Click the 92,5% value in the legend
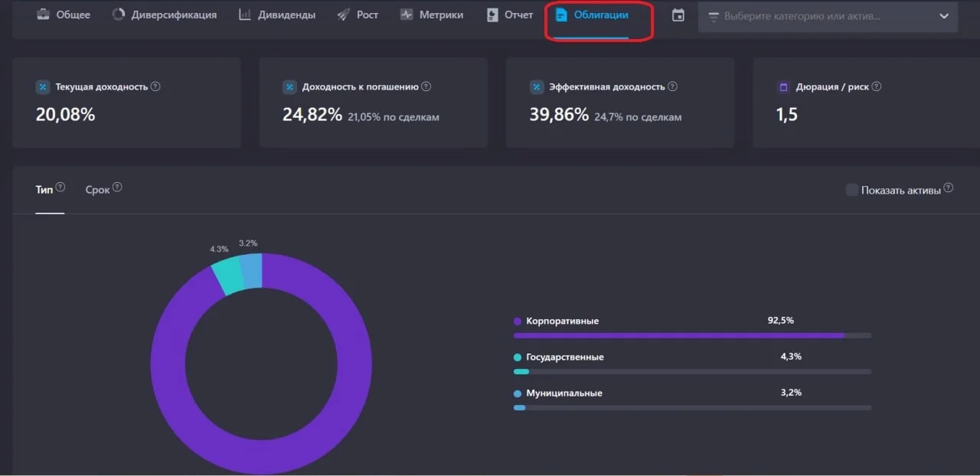 781,320
